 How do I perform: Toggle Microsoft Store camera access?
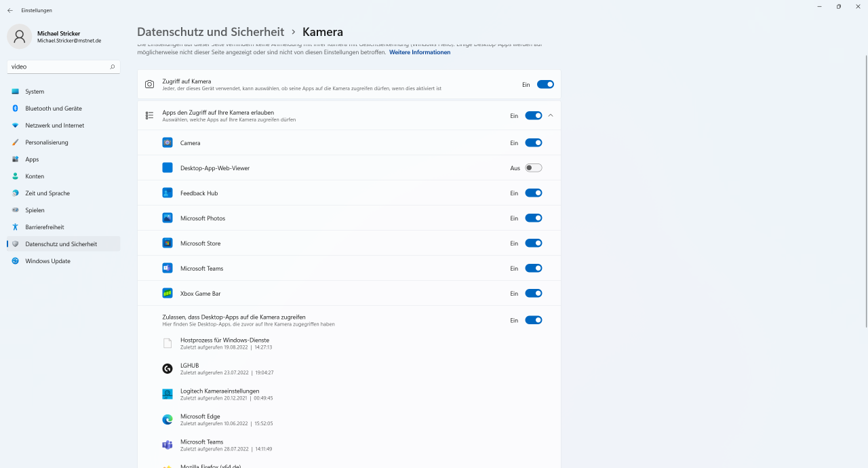[x=534, y=243]
